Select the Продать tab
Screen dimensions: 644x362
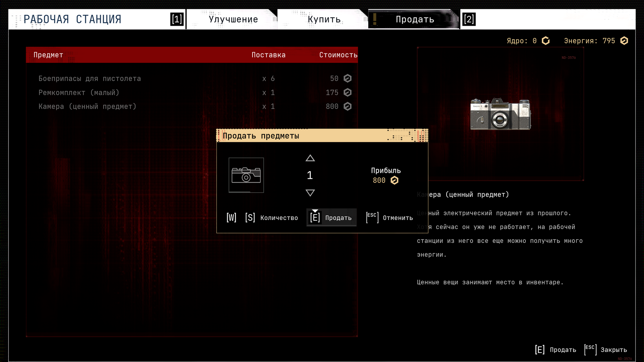click(414, 19)
